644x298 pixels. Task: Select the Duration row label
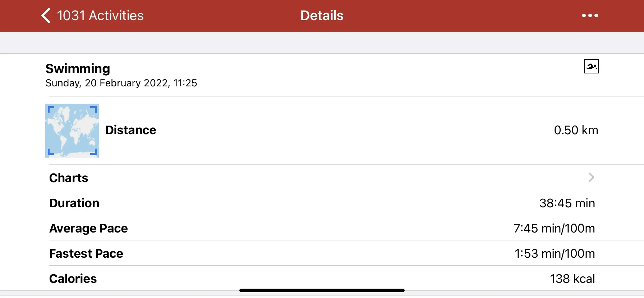click(x=74, y=203)
